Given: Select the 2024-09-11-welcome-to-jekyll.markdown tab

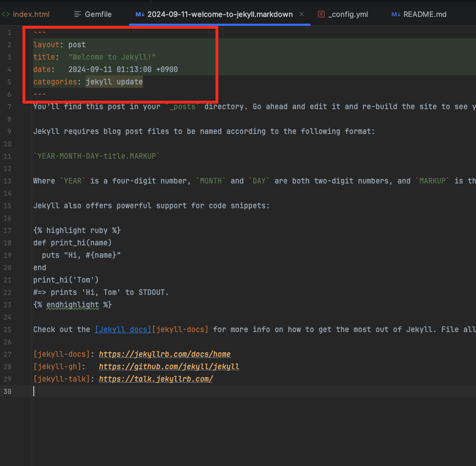Looking at the screenshot, I should tap(220, 14).
